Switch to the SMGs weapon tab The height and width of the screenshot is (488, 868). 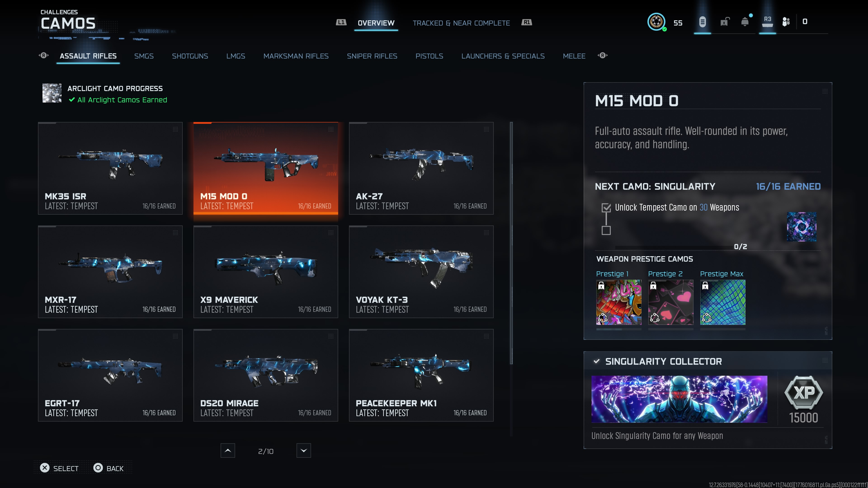click(x=144, y=56)
